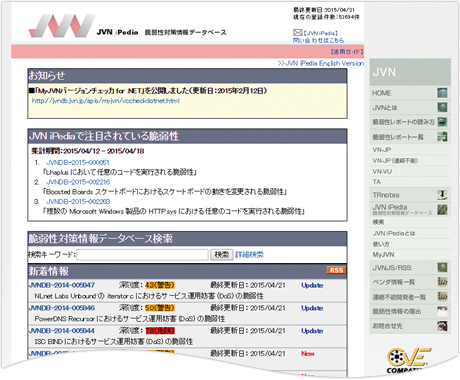Click the 5.0(警告) severity badge

click(x=160, y=308)
